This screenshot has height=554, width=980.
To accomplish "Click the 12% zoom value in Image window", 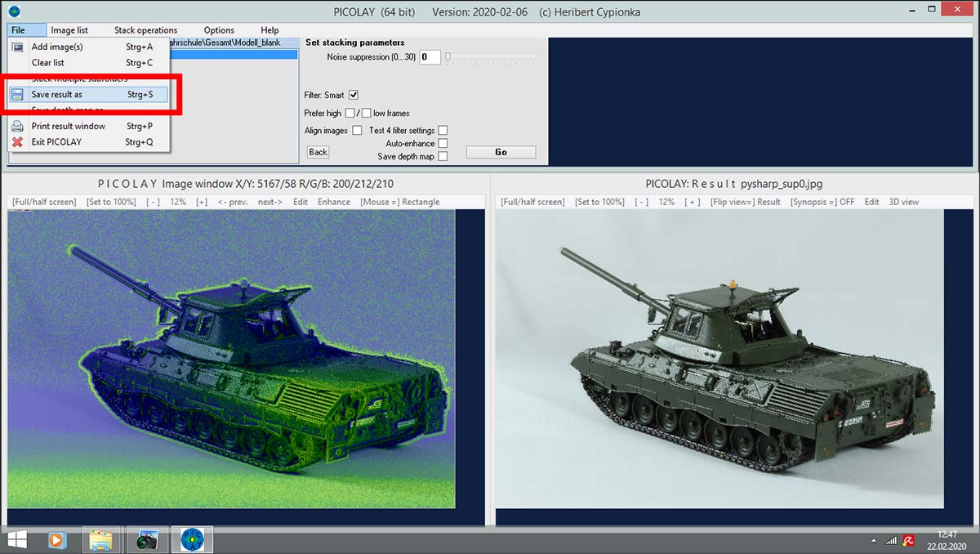I will click(x=177, y=202).
